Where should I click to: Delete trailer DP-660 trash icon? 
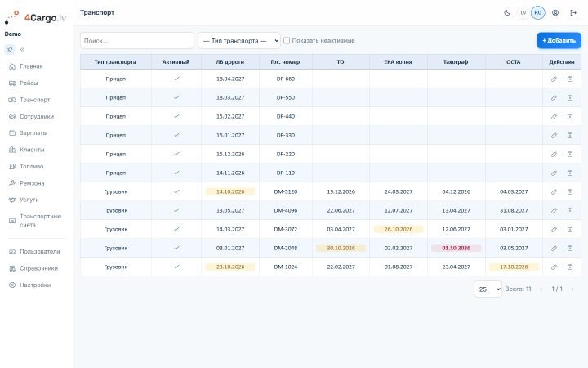pyautogui.click(x=570, y=79)
